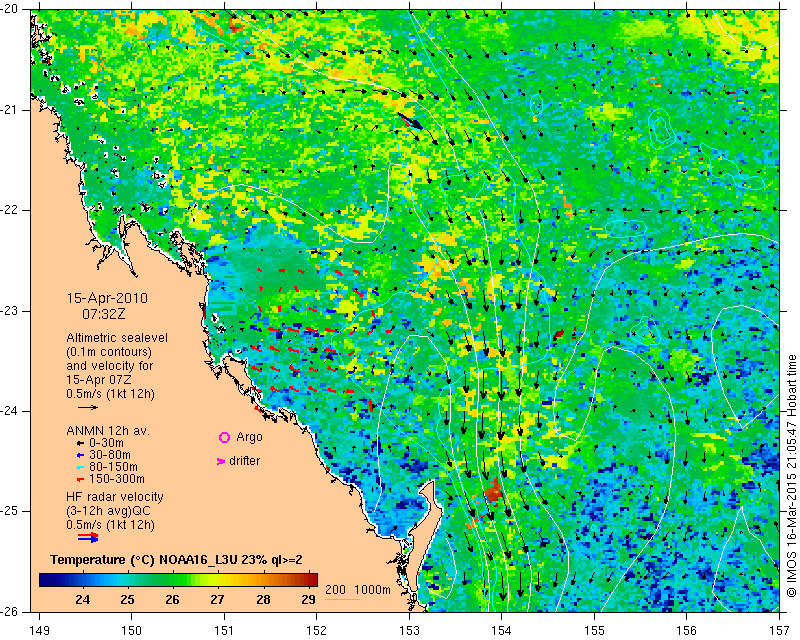Click the '30-80m' depth label
The width and height of the screenshot is (800, 640).
[x=110, y=455]
